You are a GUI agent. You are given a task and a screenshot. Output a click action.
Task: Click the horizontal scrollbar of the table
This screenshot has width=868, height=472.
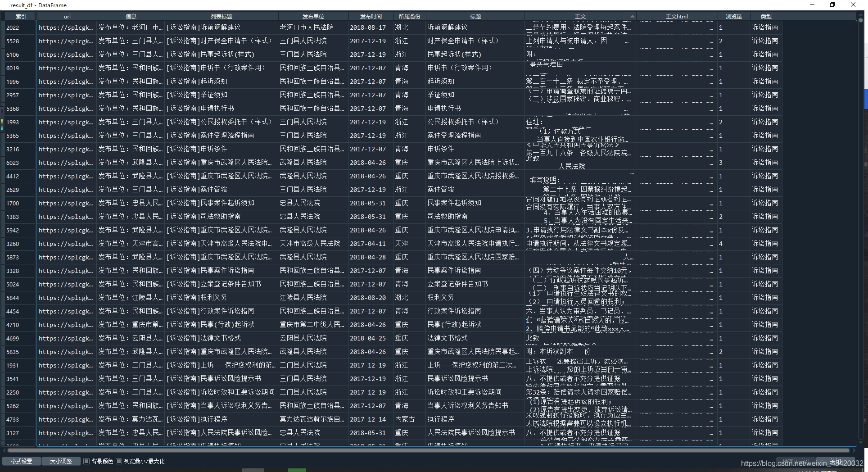tap(428, 450)
